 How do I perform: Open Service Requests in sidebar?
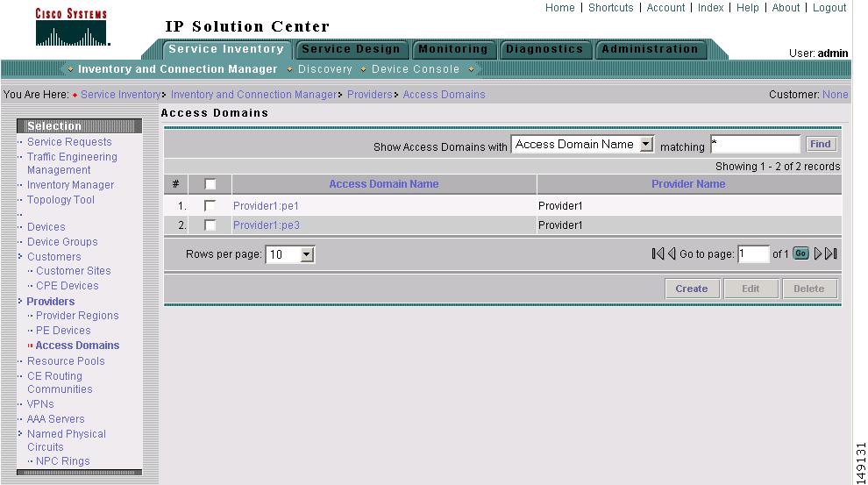coord(69,142)
